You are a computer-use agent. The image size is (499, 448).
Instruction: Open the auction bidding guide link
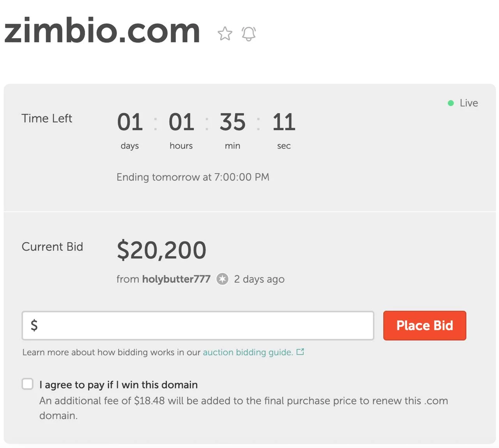coord(248,352)
